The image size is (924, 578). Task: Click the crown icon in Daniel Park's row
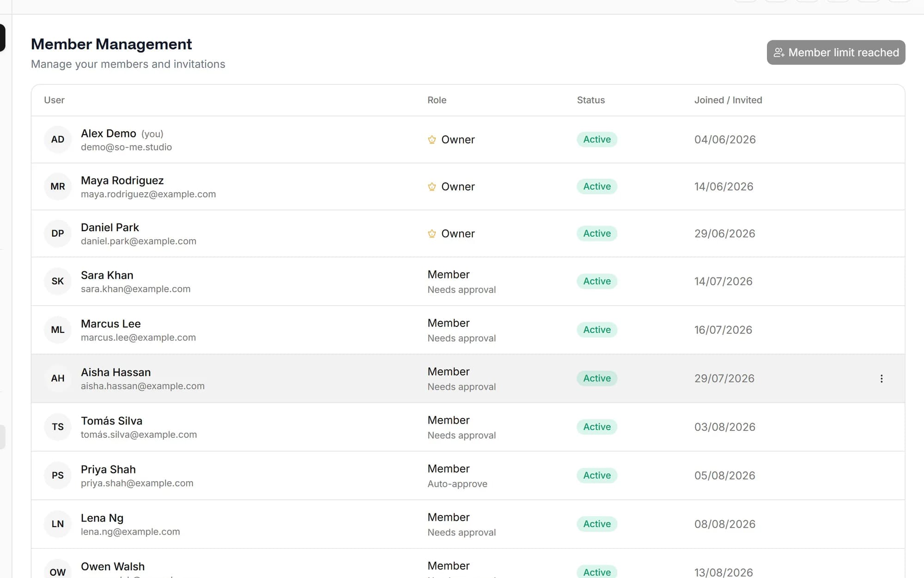click(432, 234)
